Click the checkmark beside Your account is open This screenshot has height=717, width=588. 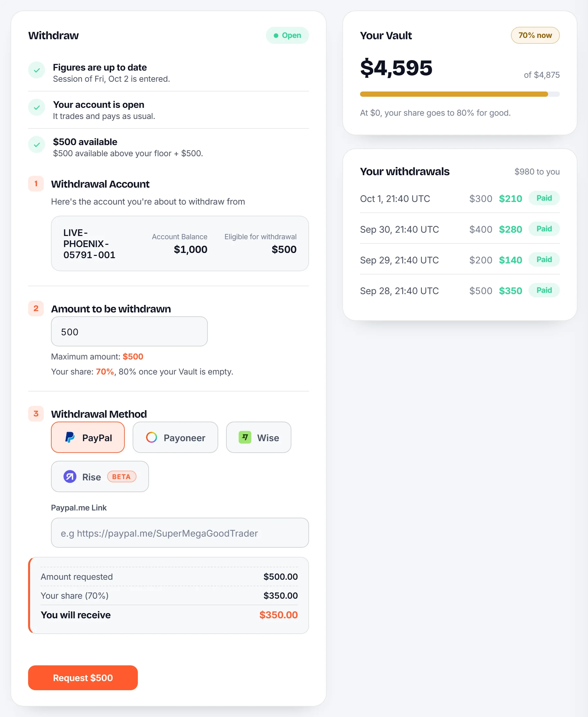click(37, 108)
